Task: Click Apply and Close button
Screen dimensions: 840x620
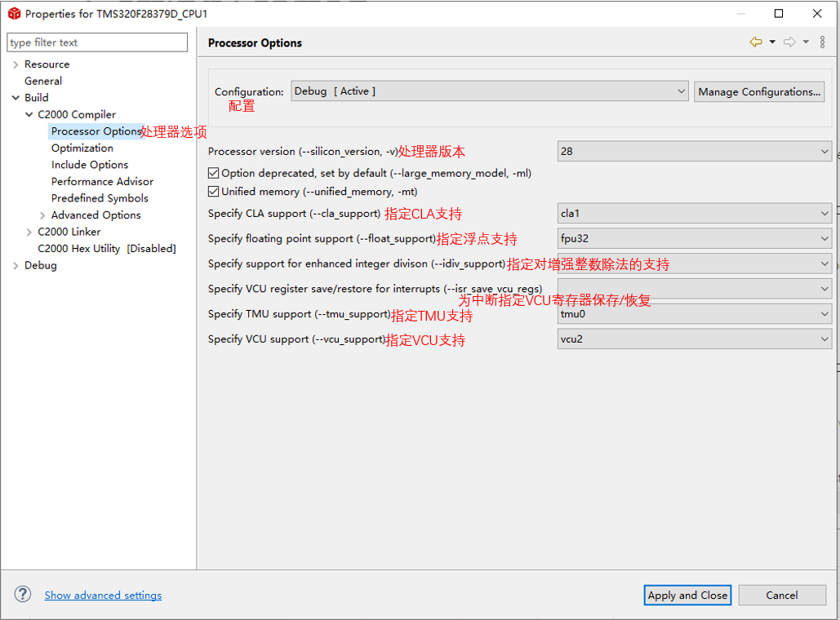Action: pyautogui.click(x=687, y=595)
